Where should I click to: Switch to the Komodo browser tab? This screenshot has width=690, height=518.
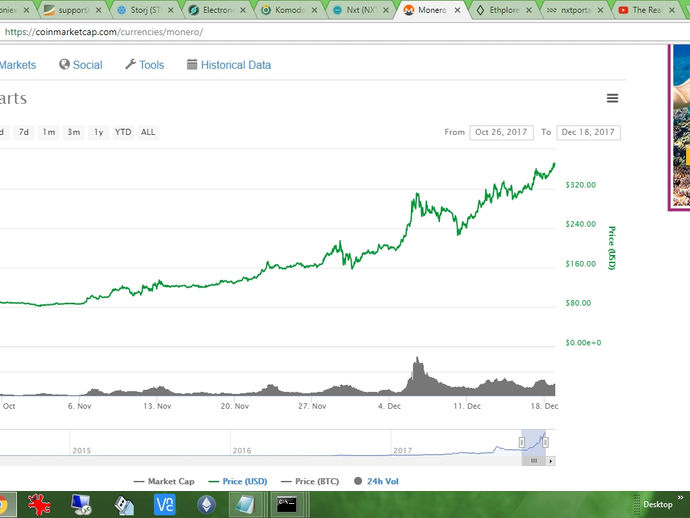click(289, 10)
